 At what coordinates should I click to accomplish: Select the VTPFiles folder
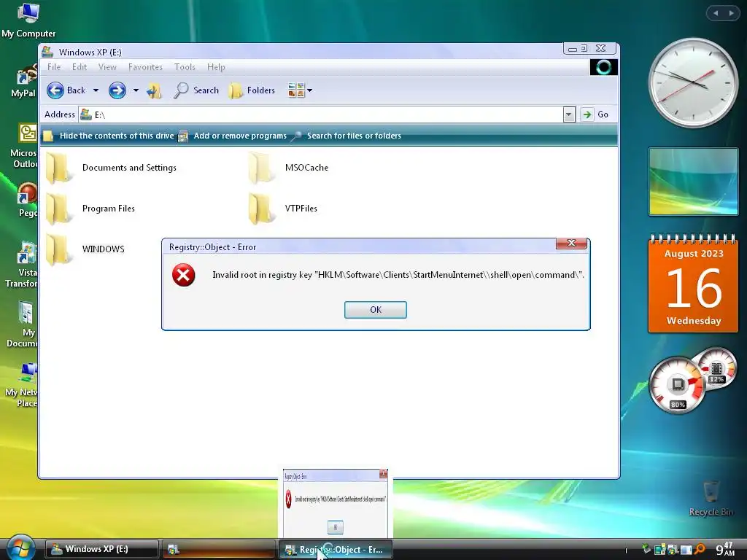pyautogui.click(x=282, y=209)
